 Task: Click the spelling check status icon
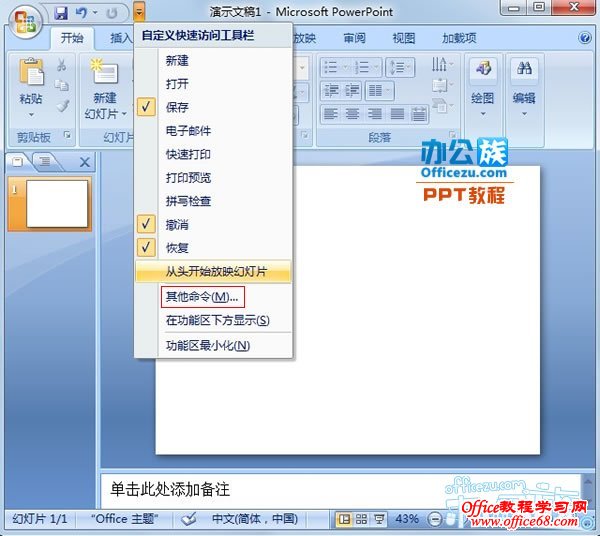click(x=188, y=519)
